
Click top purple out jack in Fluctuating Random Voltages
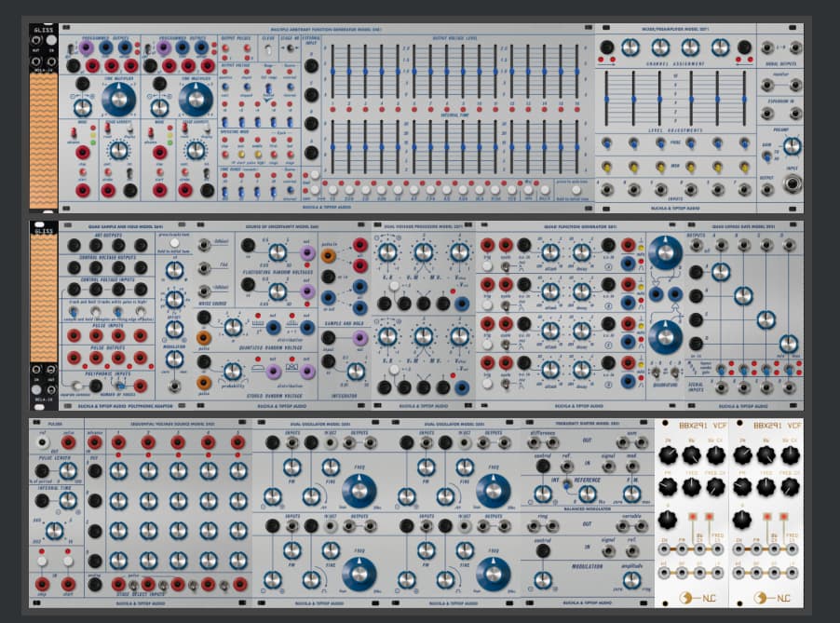[307, 252]
